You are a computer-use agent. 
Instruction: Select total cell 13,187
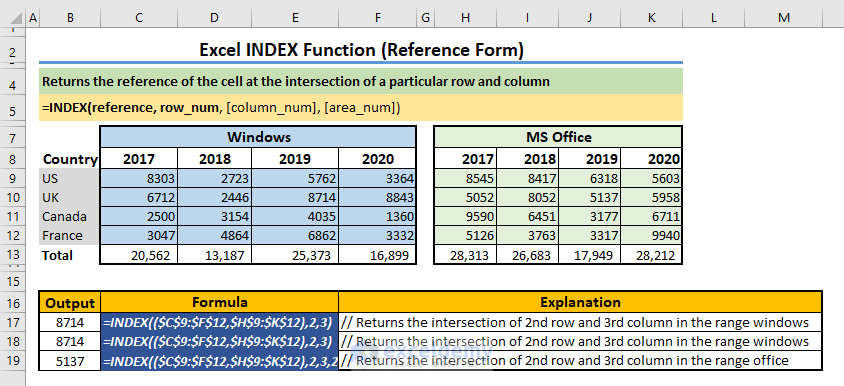214,255
